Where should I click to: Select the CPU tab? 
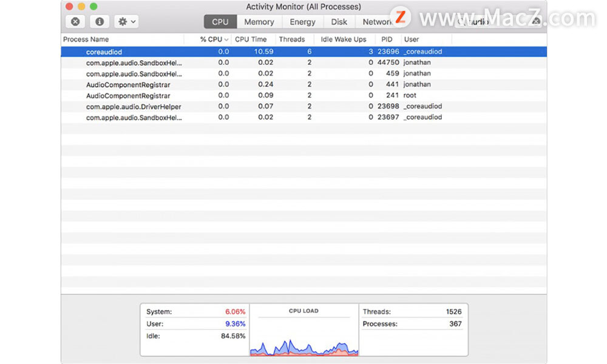pos(220,22)
